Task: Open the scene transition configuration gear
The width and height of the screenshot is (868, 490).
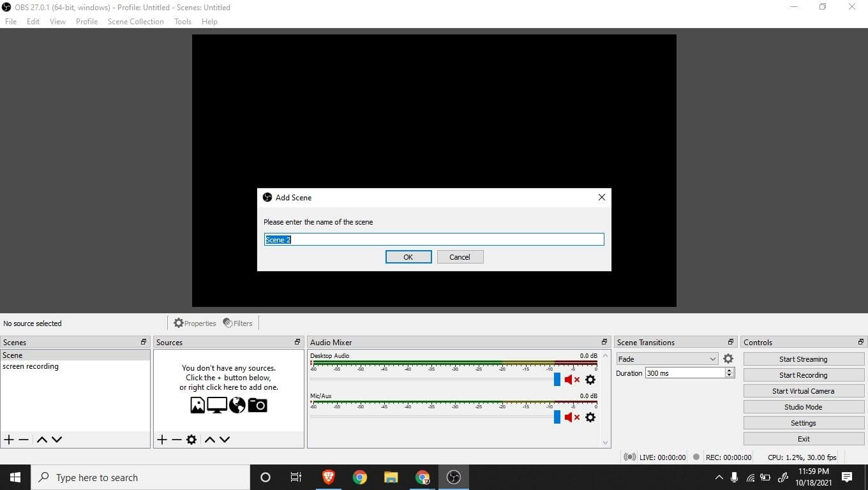Action: pos(728,359)
